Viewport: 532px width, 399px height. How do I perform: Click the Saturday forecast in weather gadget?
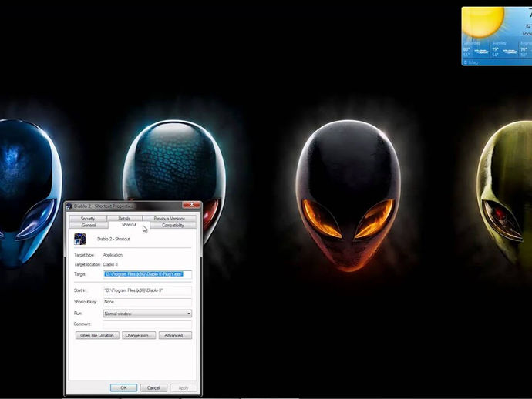click(476, 49)
